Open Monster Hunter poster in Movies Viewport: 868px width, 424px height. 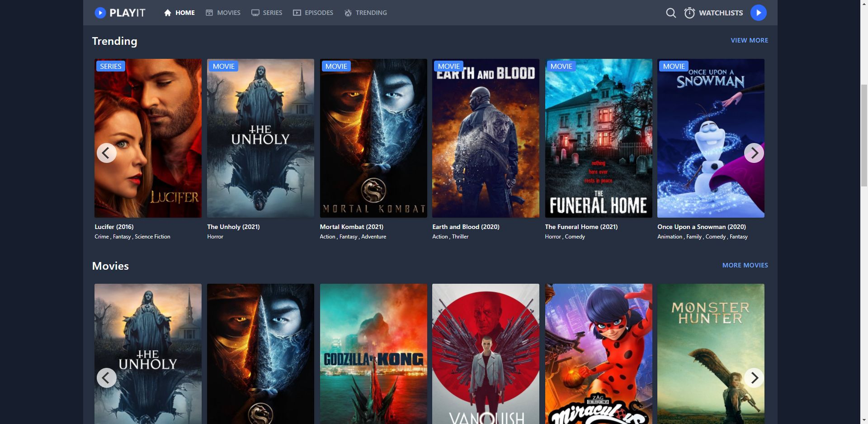(711, 354)
